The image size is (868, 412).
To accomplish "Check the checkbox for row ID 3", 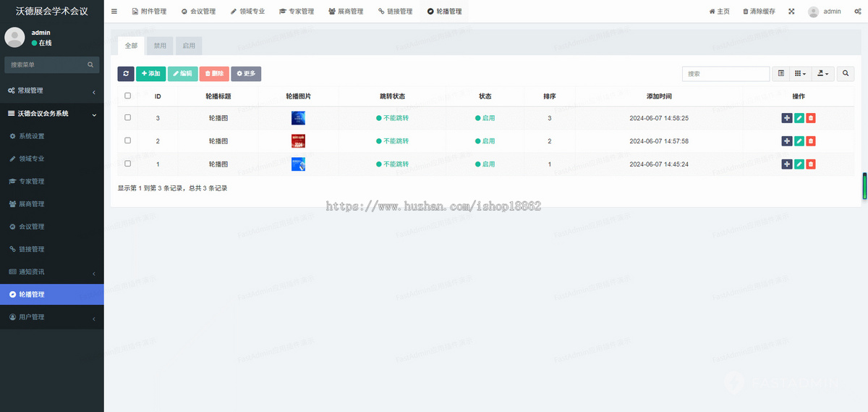I will point(128,117).
